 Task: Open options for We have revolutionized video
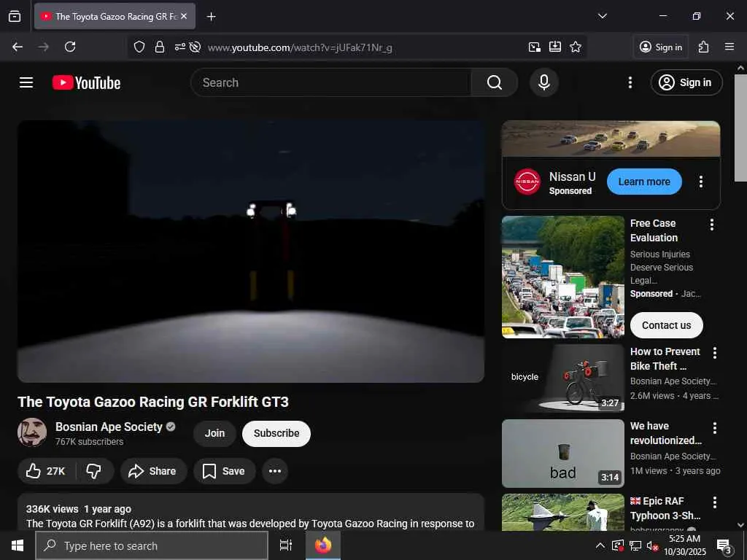coord(715,427)
